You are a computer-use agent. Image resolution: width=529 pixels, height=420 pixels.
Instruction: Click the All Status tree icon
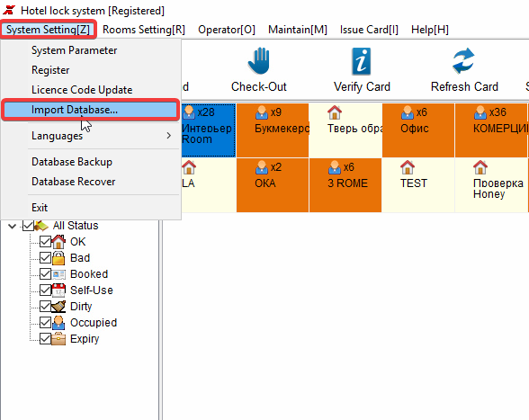pyautogui.click(x=41, y=226)
